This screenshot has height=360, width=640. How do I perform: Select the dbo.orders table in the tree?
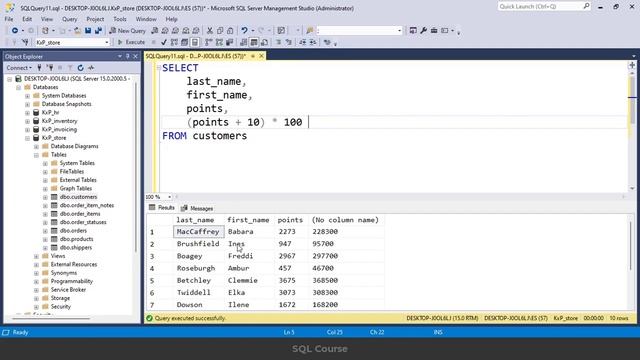click(73, 231)
